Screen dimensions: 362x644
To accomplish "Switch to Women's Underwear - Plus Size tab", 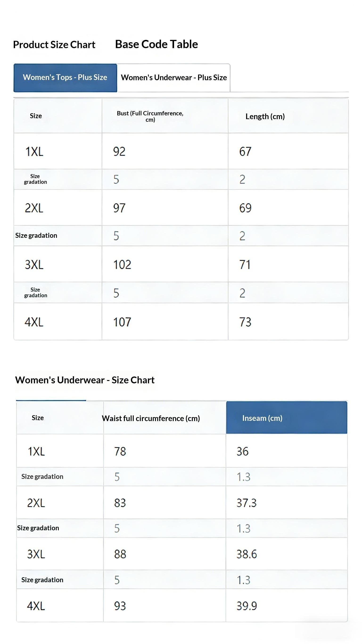I will pyautogui.click(x=174, y=78).
